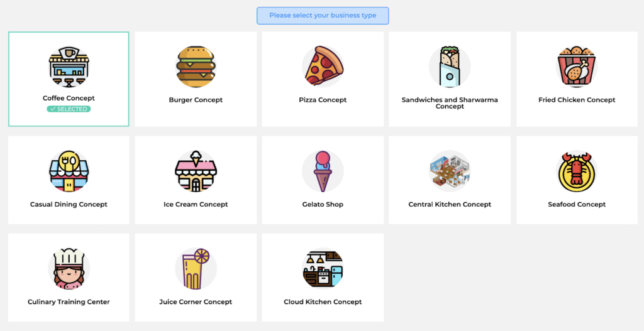Choose the burger icon
This screenshot has width=644, height=331.
[196, 67]
